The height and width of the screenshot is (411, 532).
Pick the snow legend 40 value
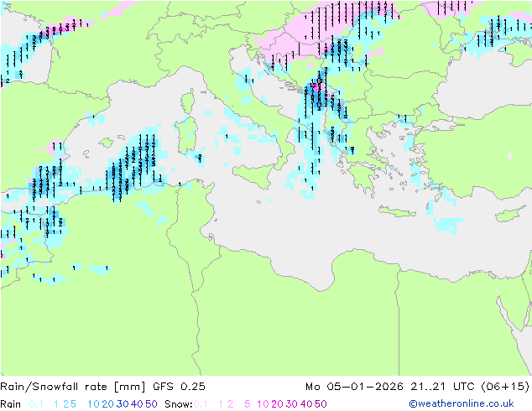[306, 404]
